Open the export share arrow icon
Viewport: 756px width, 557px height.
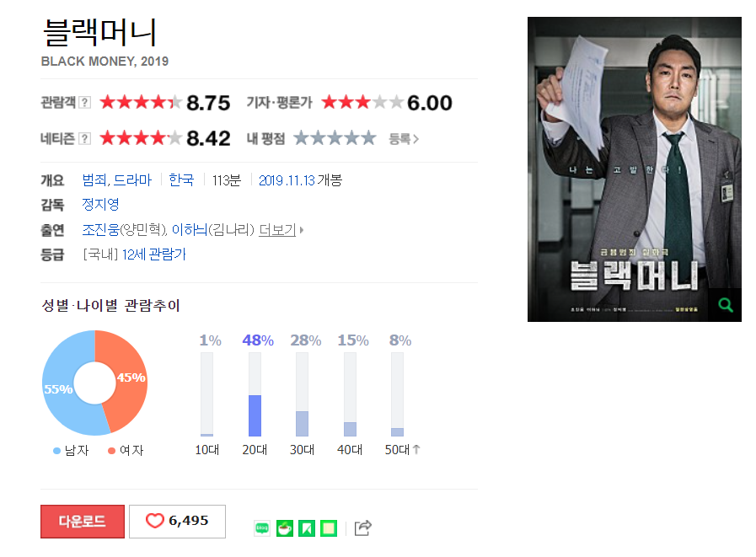(362, 528)
